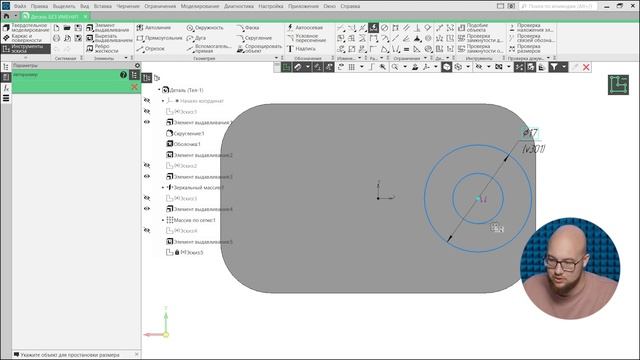Toggle visibility of Эскиз:1

[x=147, y=111]
